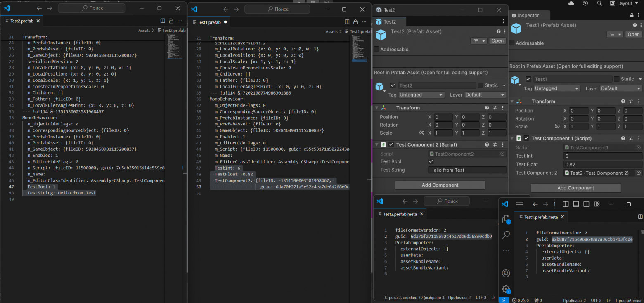Click the Unity Cloud icon in the top toolbar
Viewport: 644px width, 303px height.
[x=571, y=3]
